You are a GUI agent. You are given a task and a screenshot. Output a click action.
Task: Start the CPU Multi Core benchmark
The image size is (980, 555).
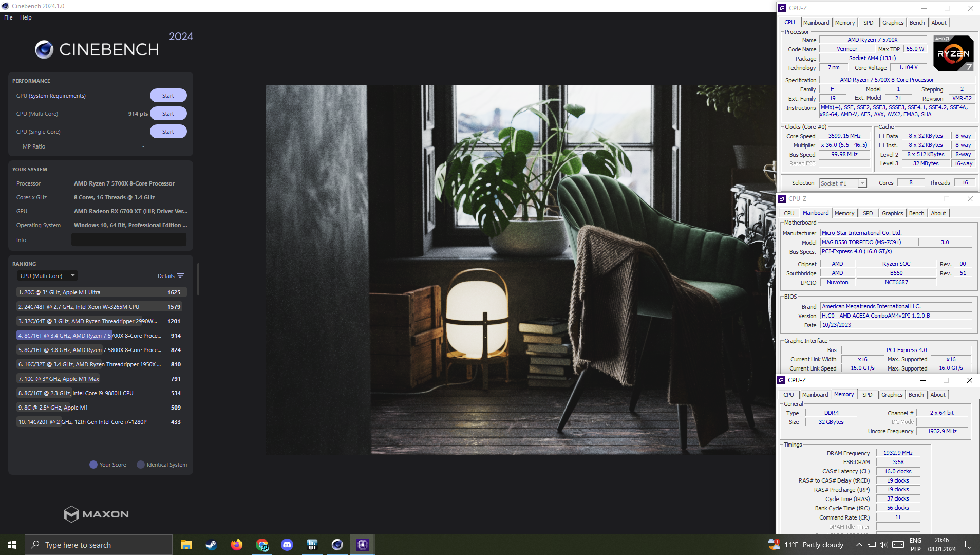click(168, 114)
